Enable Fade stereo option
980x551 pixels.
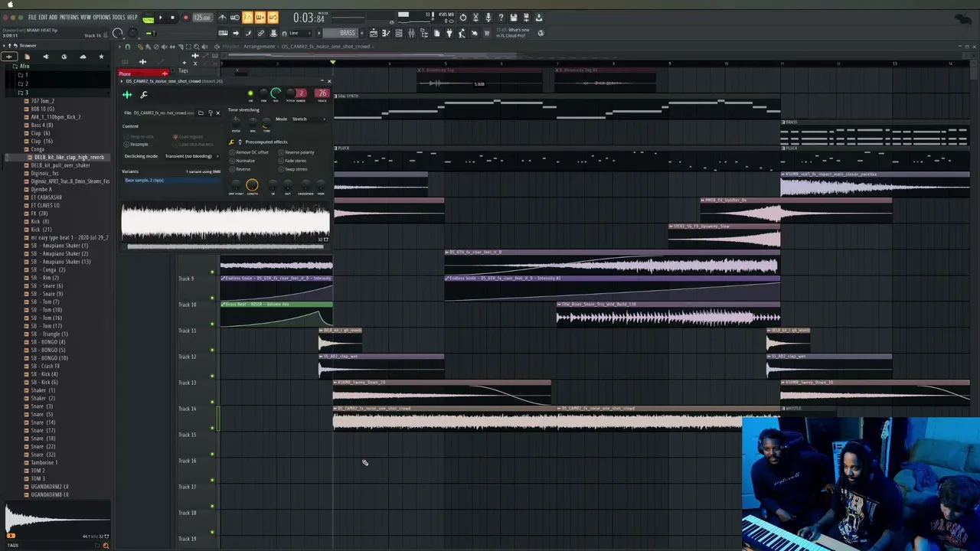[x=293, y=161]
